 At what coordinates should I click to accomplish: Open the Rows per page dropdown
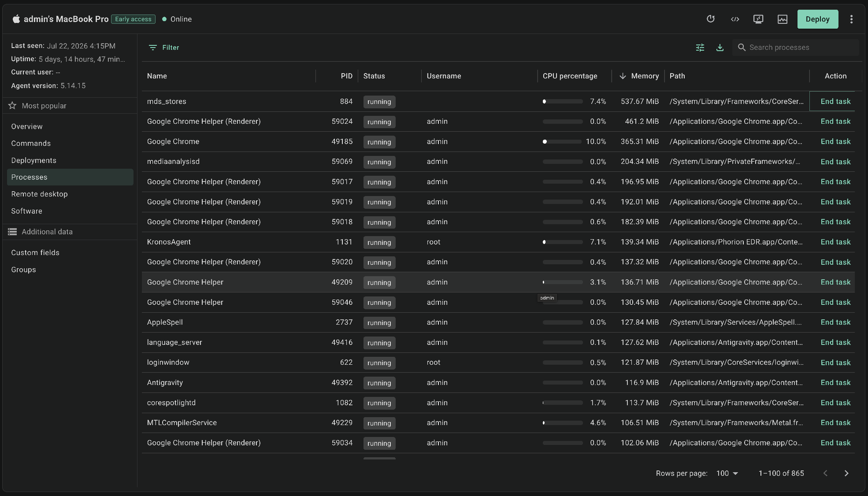(x=727, y=473)
